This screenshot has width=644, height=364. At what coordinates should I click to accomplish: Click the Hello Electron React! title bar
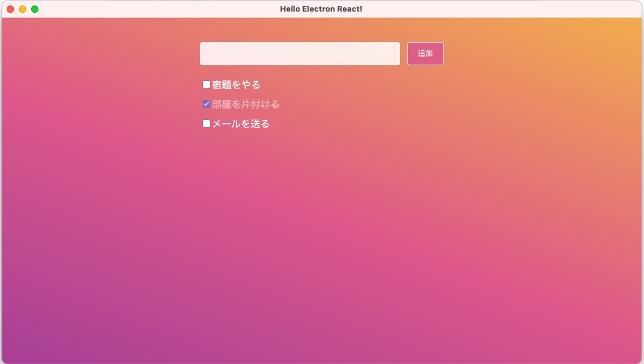tap(321, 9)
